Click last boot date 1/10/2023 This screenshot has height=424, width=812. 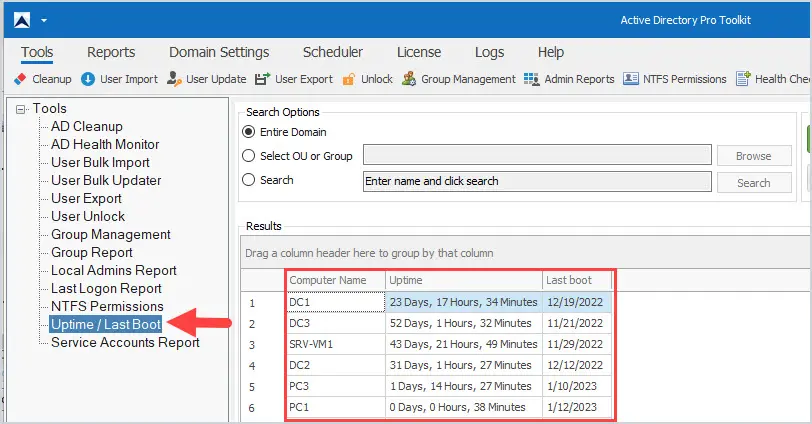click(577, 386)
